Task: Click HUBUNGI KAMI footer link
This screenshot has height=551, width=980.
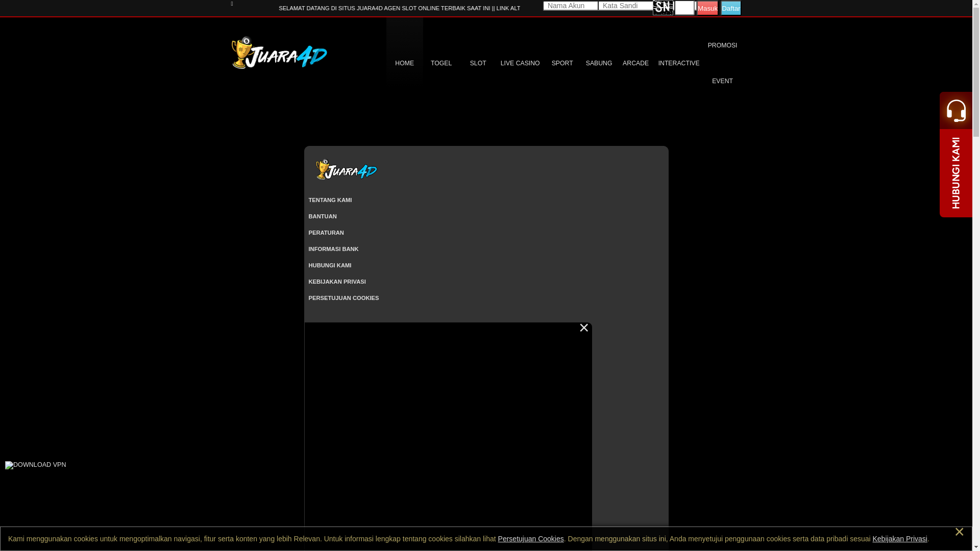Action: point(330,265)
